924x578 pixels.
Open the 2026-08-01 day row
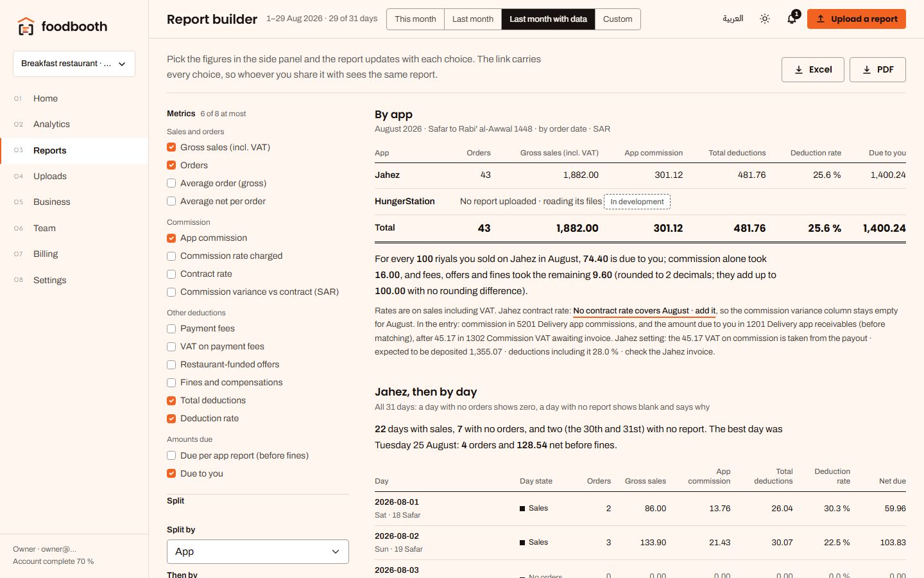point(640,509)
